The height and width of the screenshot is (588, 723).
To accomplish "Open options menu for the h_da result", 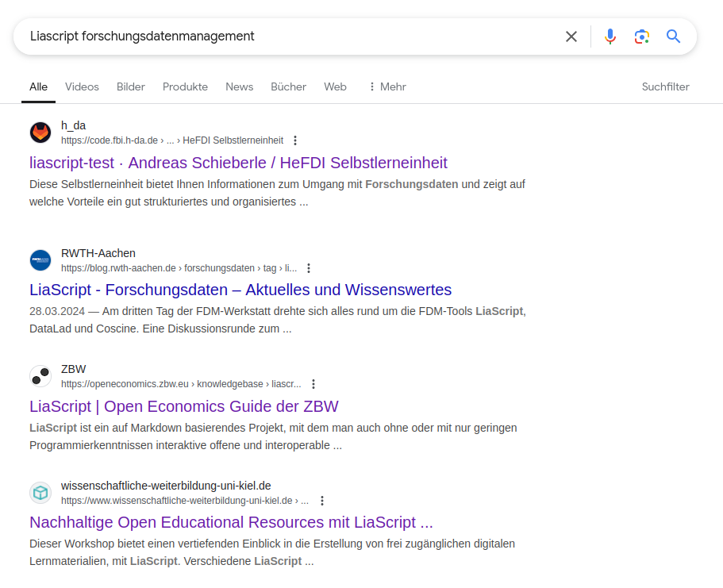I will 295,140.
